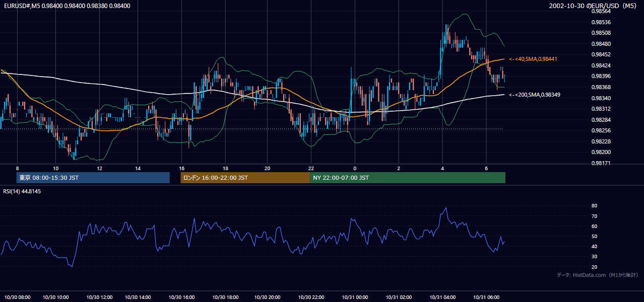
Task: Click price axis label 0.98564
Action: coord(601,11)
